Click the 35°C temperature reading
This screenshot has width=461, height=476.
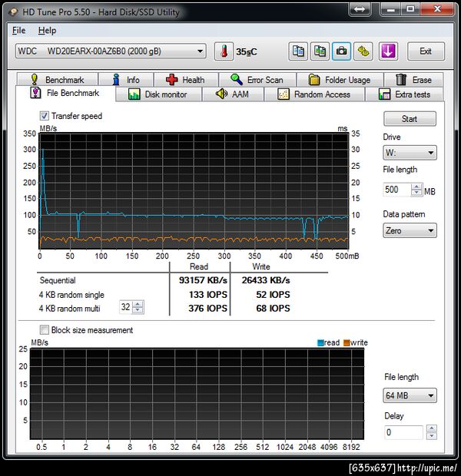click(x=247, y=51)
